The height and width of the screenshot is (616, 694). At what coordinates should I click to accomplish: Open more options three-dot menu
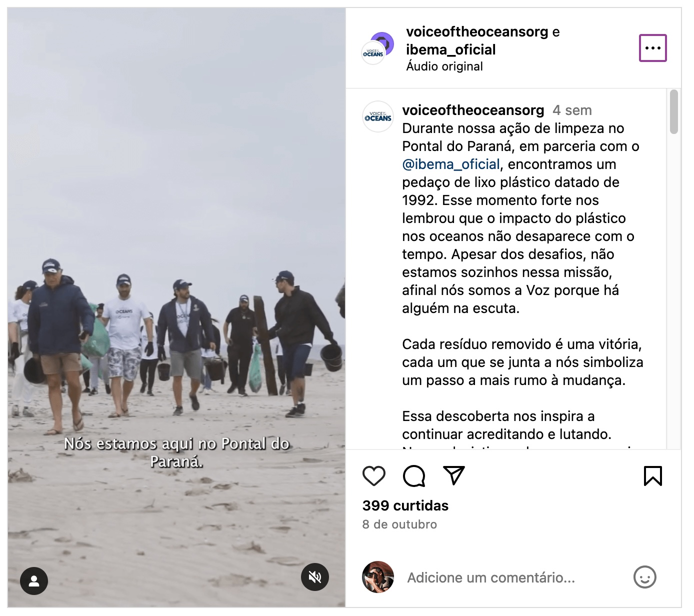652,48
